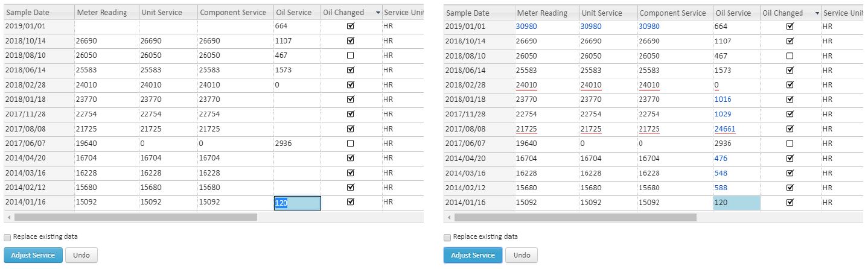Viewport: 868px width, 269px height.
Task: Click empty Meter Reading cell for 2019/01/01
Action: (x=106, y=27)
